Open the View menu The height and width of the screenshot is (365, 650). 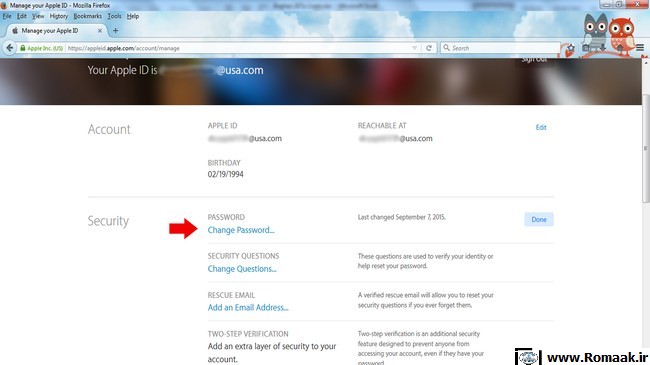[38, 16]
